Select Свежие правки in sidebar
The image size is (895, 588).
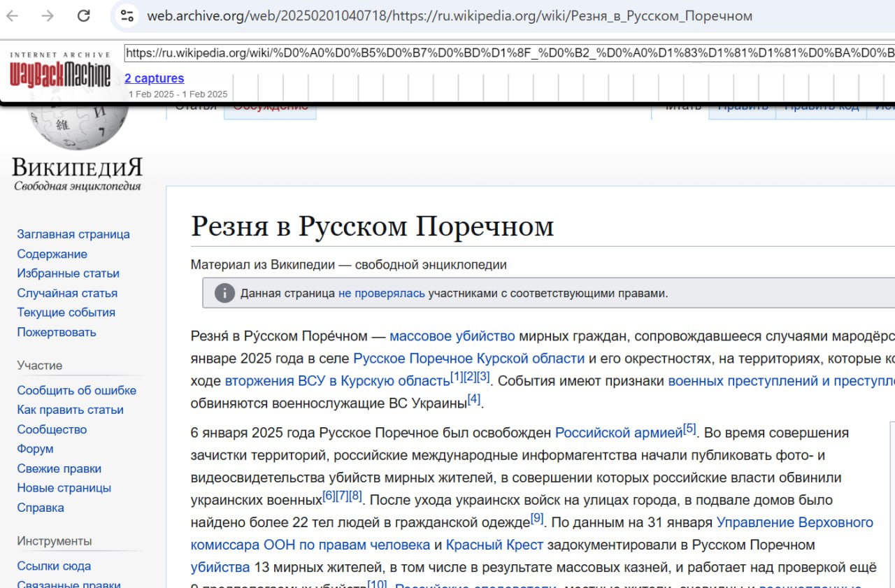click(x=59, y=468)
